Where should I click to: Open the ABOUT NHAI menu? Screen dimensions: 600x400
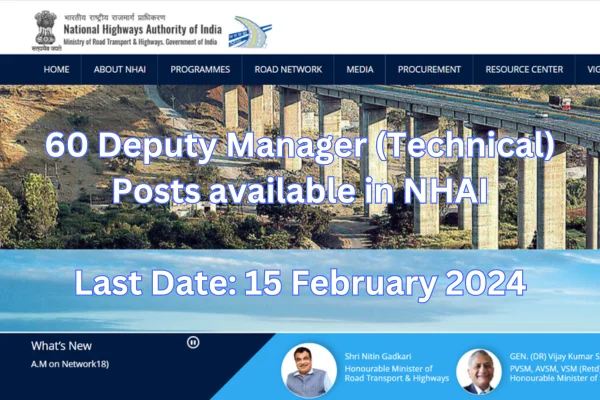point(120,69)
